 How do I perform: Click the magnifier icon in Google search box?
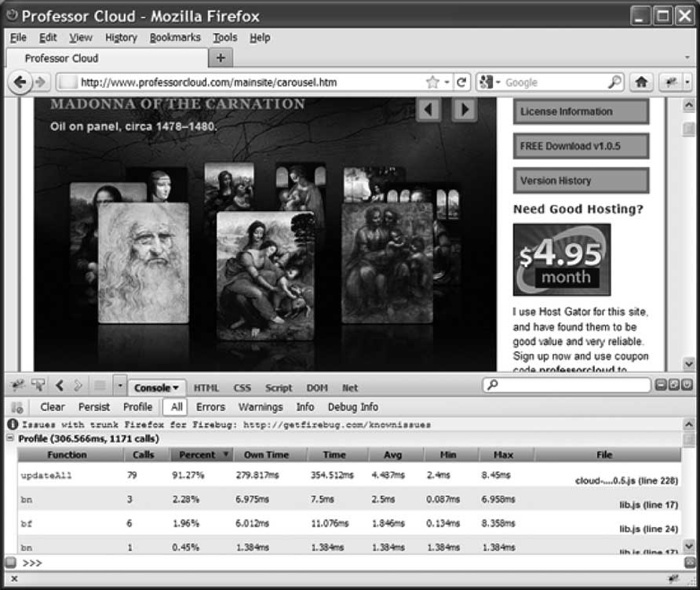click(614, 82)
